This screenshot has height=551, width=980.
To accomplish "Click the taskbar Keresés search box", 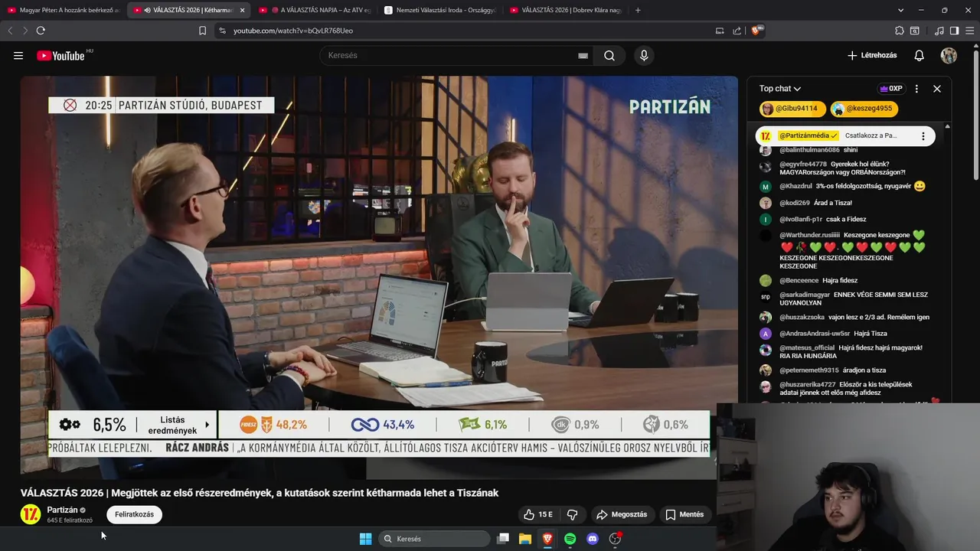I will [434, 539].
